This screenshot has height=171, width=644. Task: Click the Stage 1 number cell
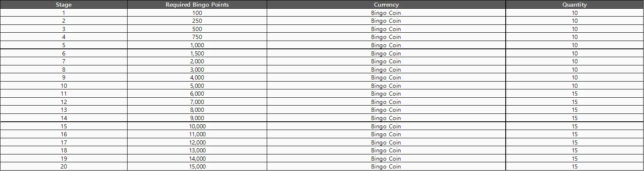[64, 13]
